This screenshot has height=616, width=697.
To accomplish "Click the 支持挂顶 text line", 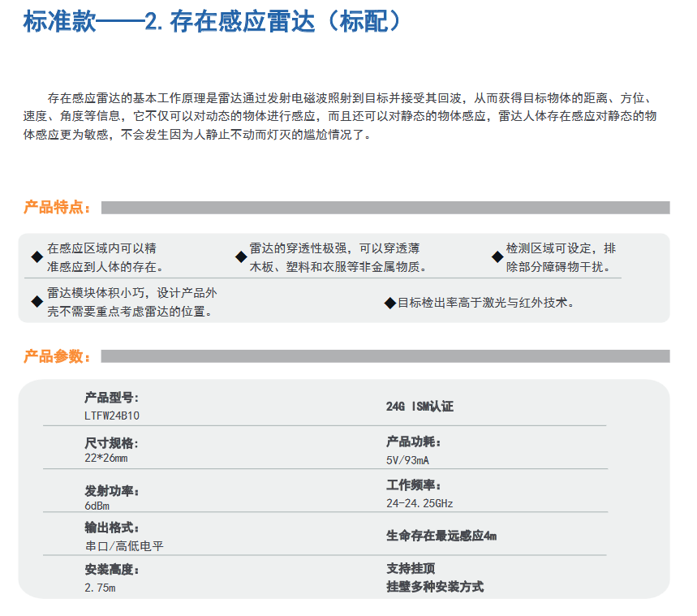I will (x=411, y=569).
